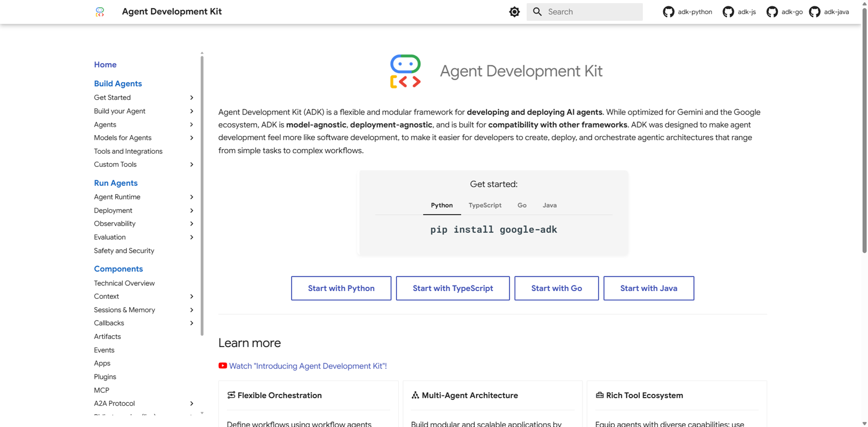Click the search magnifier icon
Viewport: 868px width, 427px height.
pyautogui.click(x=537, y=12)
